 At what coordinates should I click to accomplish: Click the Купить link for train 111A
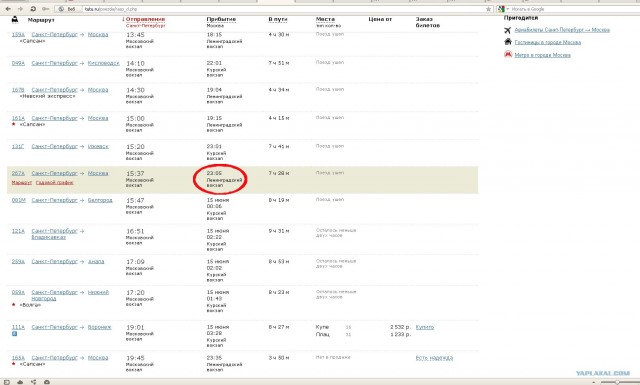424,327
